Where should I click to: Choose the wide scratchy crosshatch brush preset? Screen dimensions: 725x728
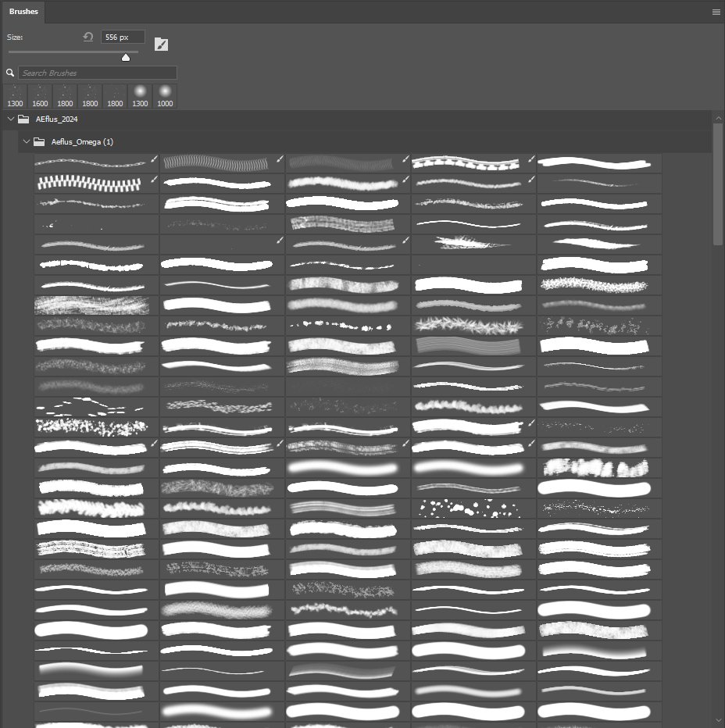96,305
